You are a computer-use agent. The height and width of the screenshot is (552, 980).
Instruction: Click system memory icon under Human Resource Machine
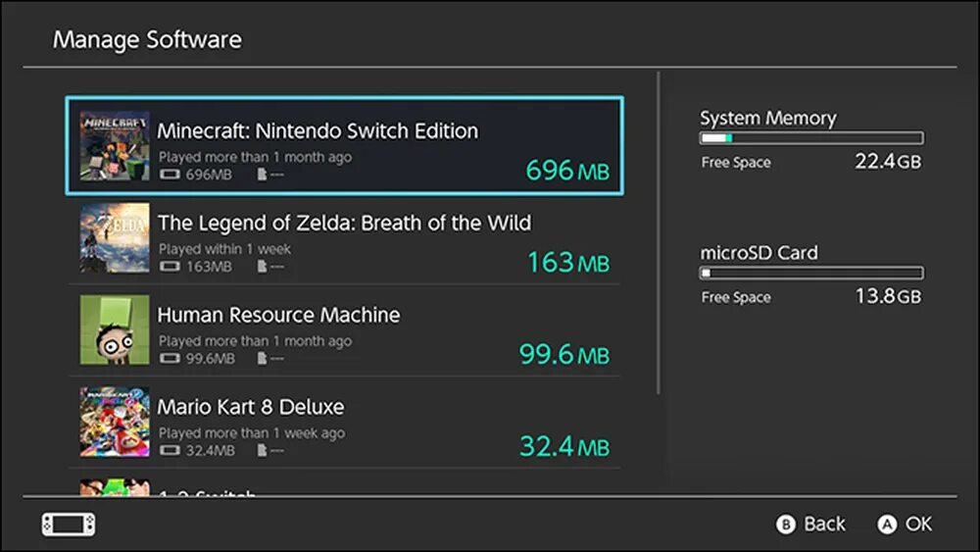[x=170, y=359]
